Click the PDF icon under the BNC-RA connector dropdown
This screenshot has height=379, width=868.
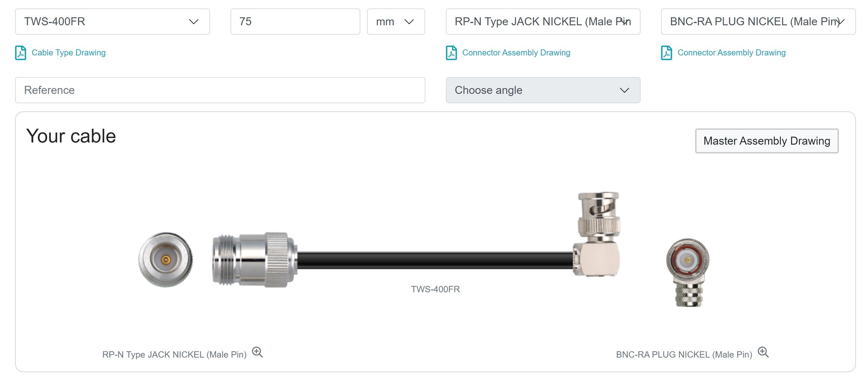tap(666, 53)
